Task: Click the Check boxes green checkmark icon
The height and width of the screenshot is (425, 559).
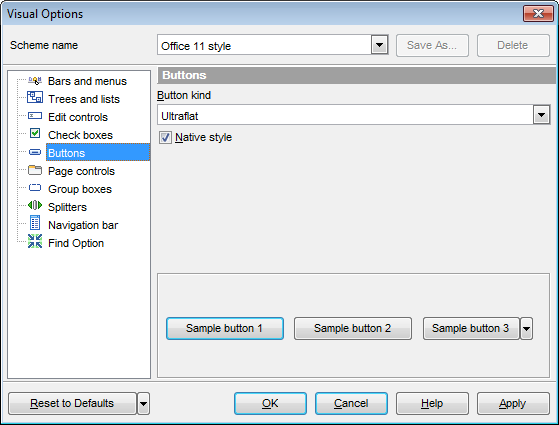Action: click(x=35, y=134)
